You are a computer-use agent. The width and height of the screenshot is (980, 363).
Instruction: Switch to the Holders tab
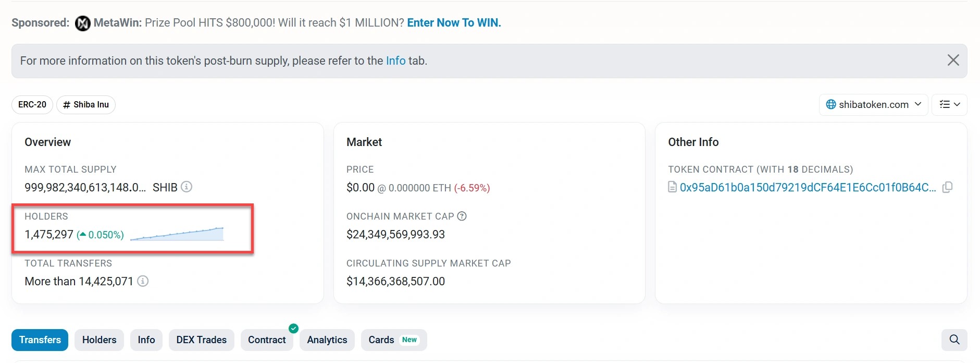pyautogui.click(x=99, y=340)
